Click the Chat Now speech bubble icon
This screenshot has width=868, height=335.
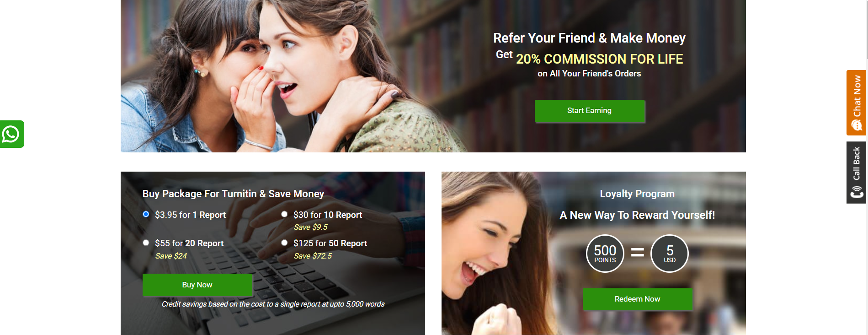click(x=857, y=124)
